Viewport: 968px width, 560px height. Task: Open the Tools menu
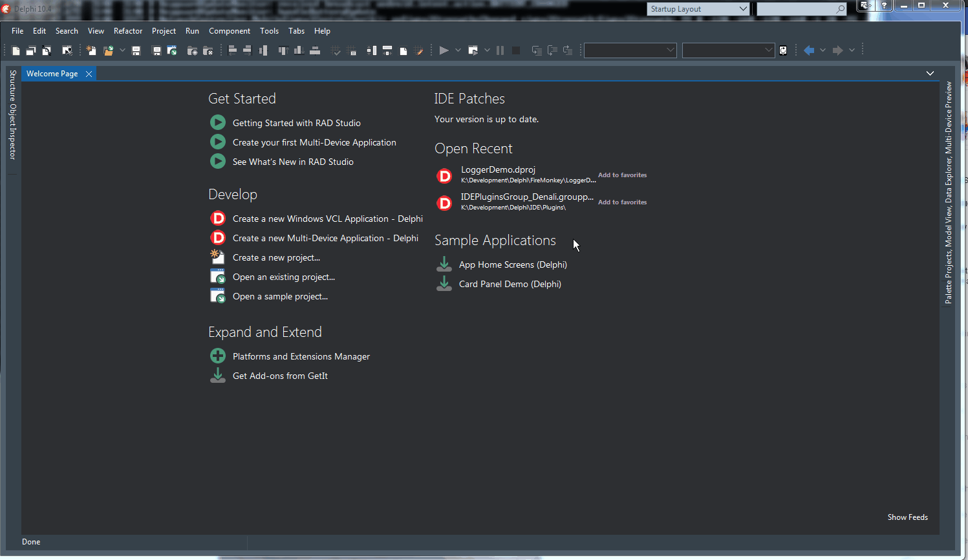(269, 31)
